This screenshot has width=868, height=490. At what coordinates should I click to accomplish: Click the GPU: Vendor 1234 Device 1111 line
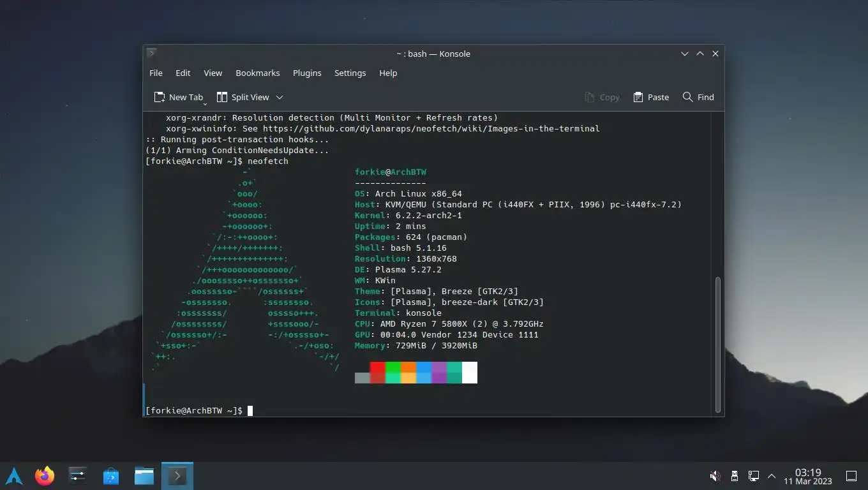pyautogui.click(x=447, y=334)
